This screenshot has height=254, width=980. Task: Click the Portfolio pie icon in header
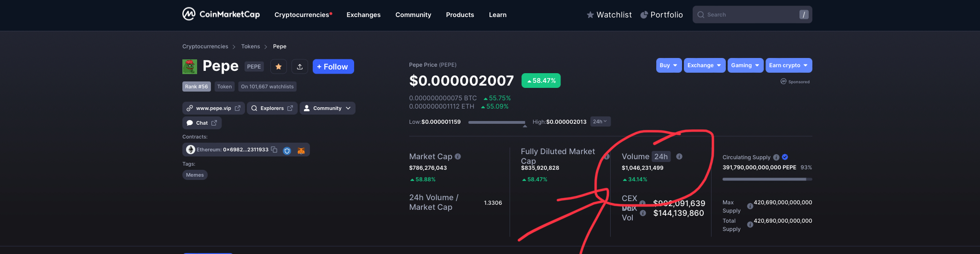644,15
